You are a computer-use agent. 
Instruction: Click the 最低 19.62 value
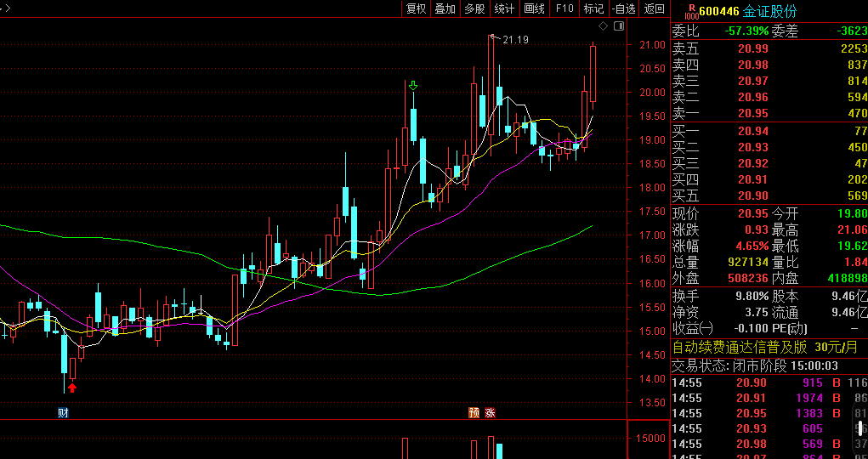852,246
